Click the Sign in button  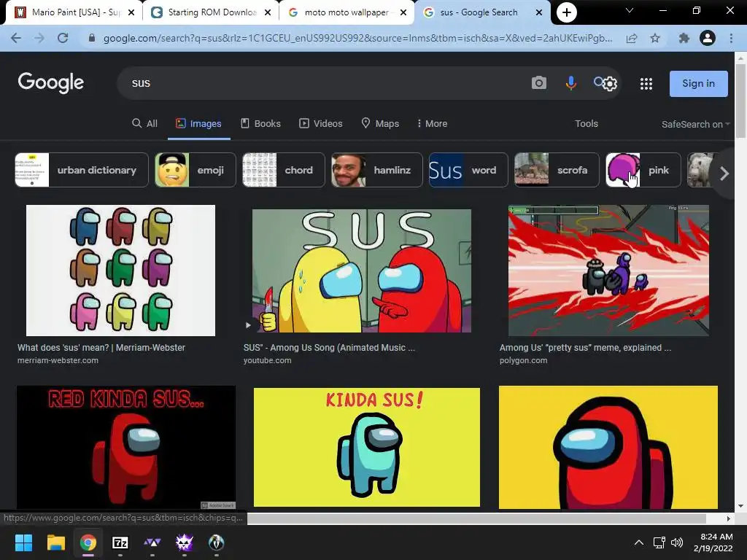tap(698, 84)
